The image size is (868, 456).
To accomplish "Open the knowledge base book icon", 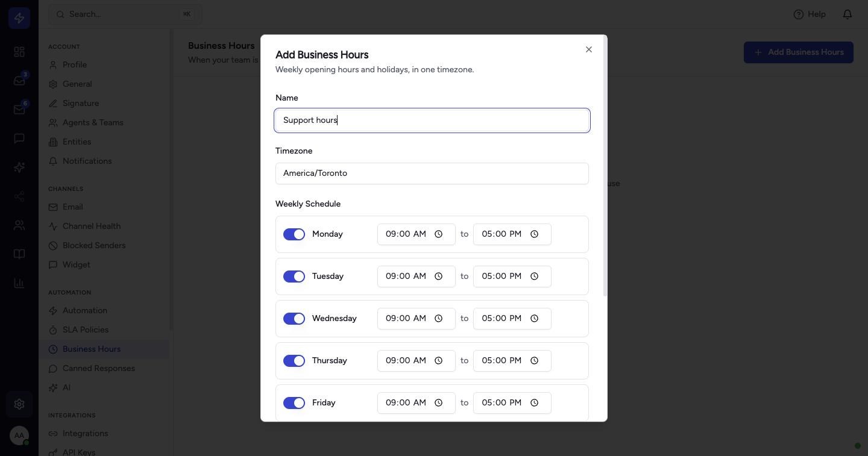I will tap(19, 254).
